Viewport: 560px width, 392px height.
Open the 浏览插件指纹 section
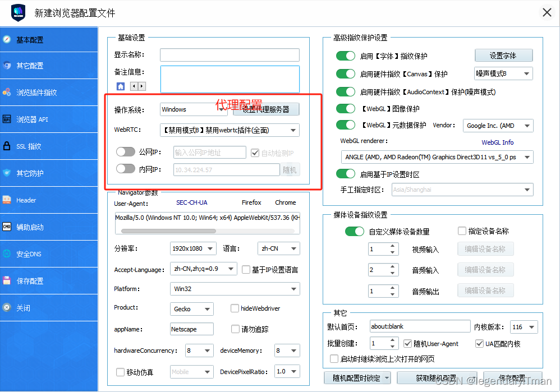tap(49, 93)
